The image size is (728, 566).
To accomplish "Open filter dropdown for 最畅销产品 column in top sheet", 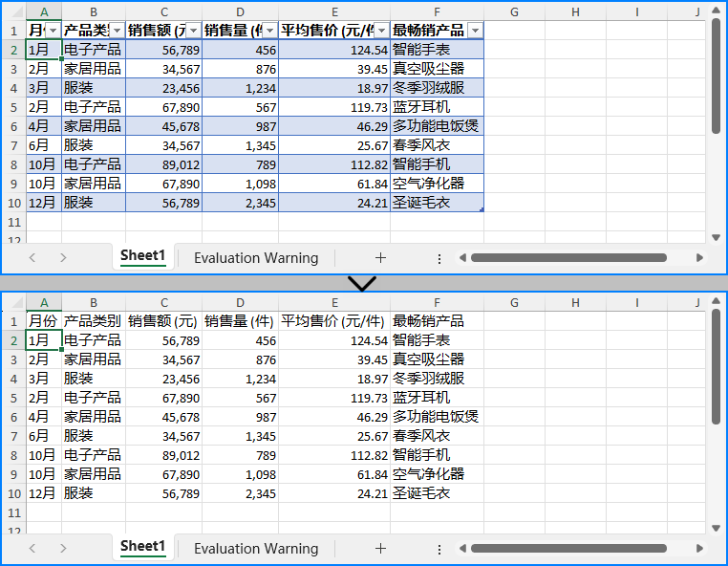I will [475, 31].
